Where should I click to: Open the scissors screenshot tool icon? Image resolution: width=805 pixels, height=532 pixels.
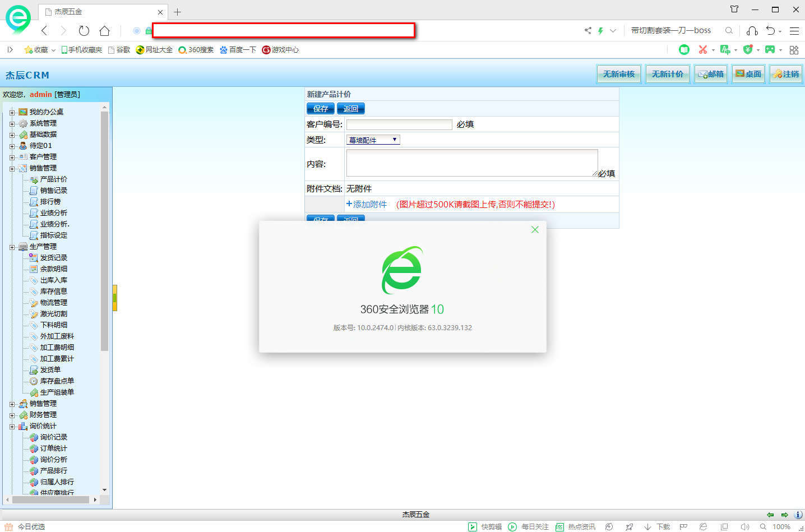pos(702,50)
